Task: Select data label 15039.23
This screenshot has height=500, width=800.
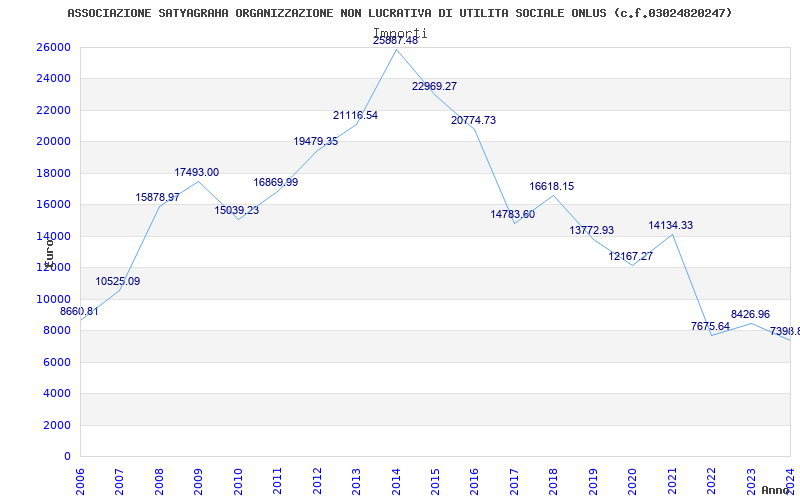Action: 236,210
